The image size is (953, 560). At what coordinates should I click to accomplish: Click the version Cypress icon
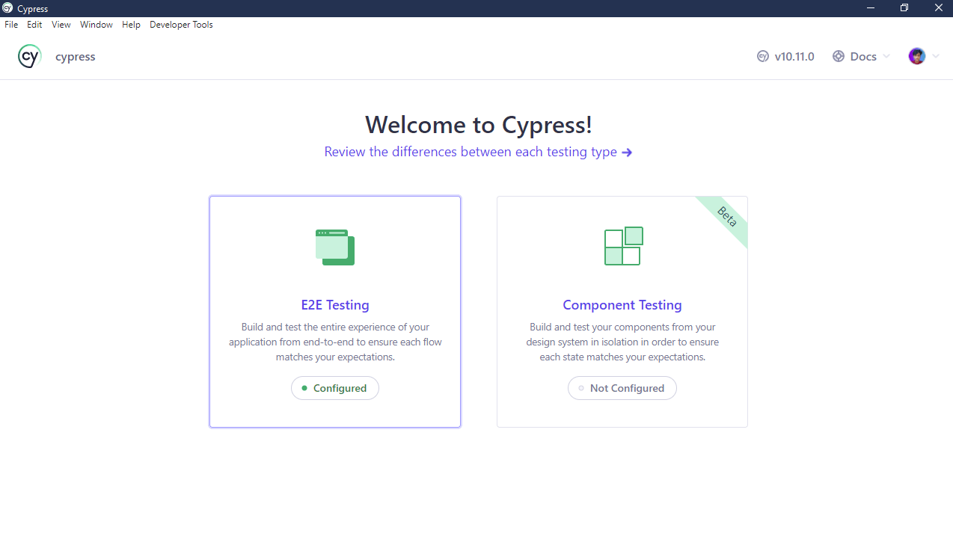[x=763, y=56]
